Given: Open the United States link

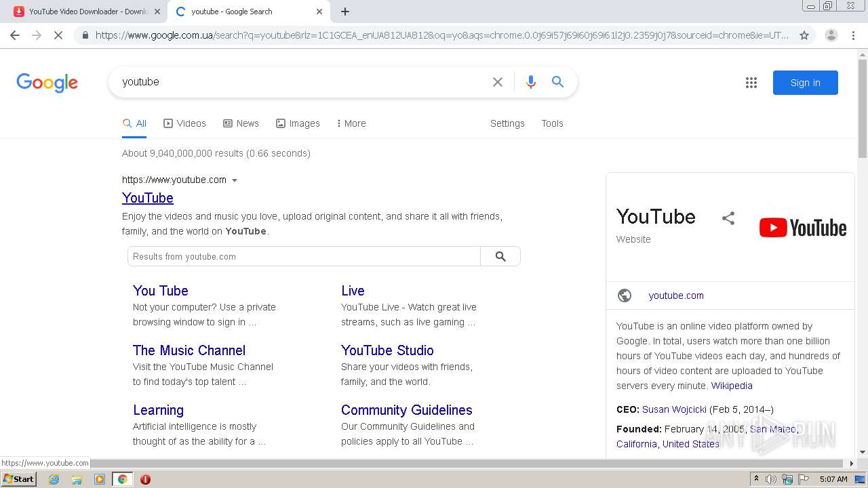Looking at the screenshot, I should (x=691, y=444).
